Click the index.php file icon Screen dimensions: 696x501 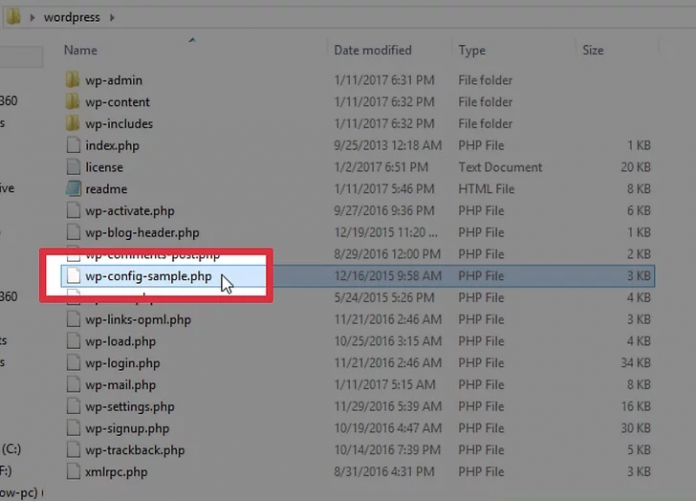tap(72, 146)
